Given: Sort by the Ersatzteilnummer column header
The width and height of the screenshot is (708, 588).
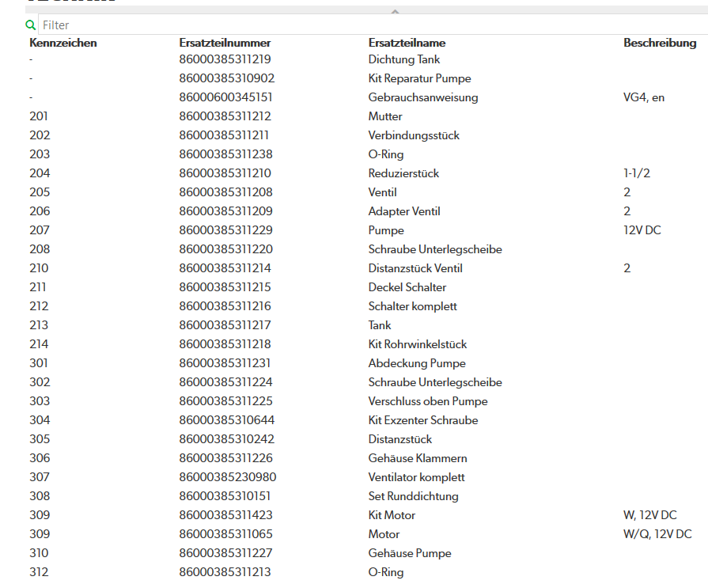Looking at the screenshot, I should (x=225, y=43).
